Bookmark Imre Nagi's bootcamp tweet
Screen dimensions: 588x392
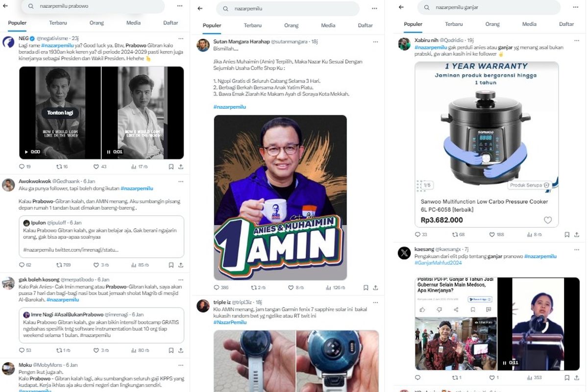[x=171, y=350]
